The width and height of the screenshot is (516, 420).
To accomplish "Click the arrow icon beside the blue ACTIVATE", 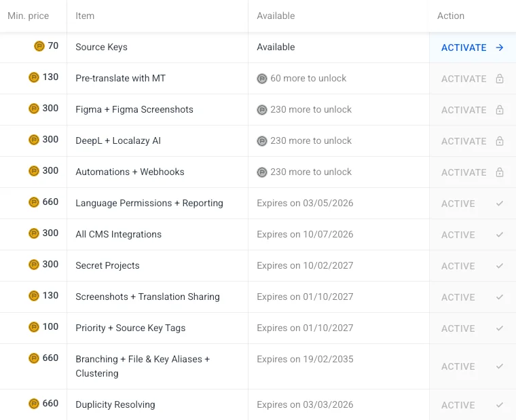I will point(500,47).
